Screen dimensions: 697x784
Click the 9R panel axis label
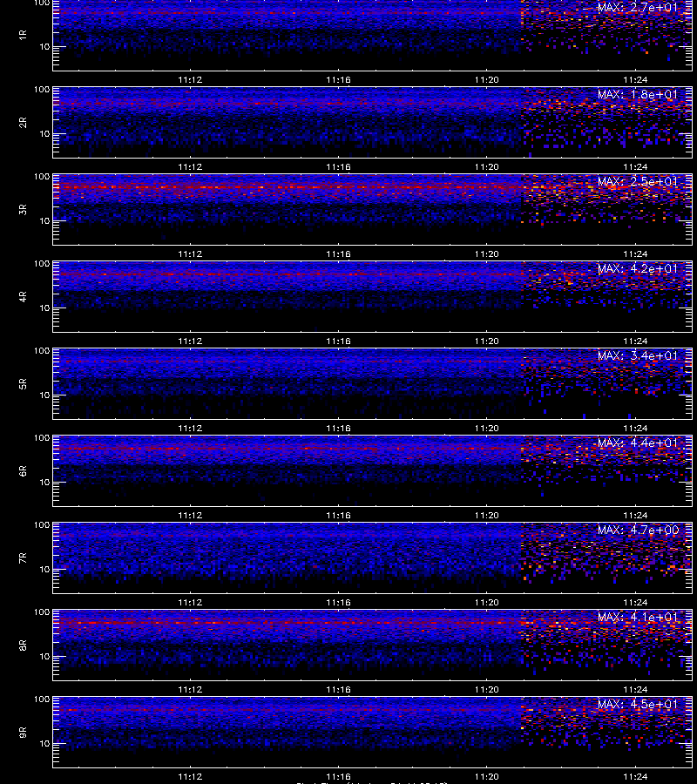click(23, 733)
